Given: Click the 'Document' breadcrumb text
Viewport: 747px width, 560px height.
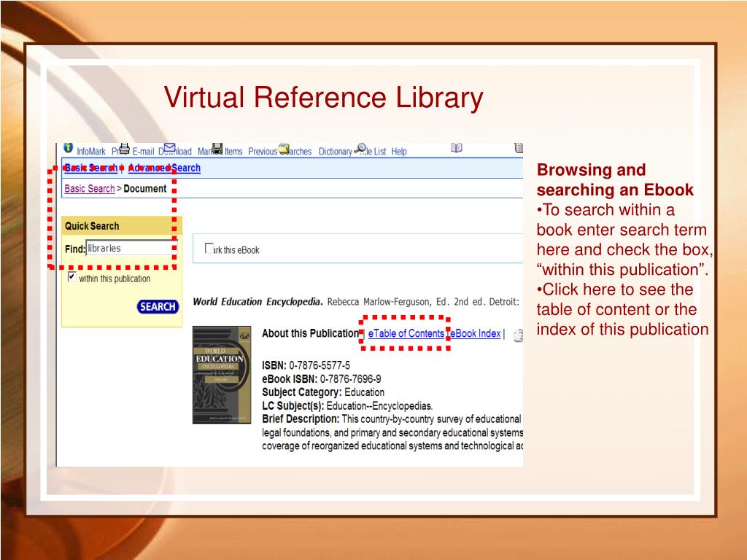Looking at the screenshot, I should pos(145,189).
